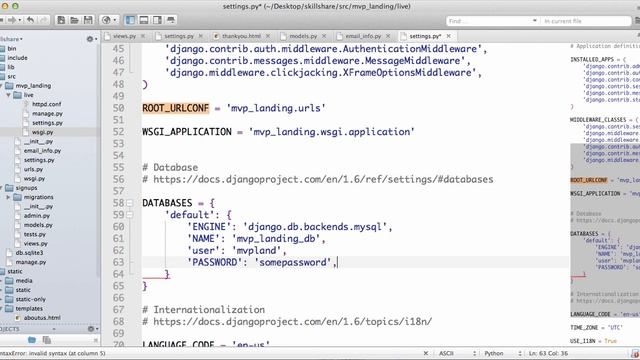Viewport: 640px width, 360px height.
Task: Open the Projects panel gear menu
Action: pyautogui.click(x=93, y=329)
